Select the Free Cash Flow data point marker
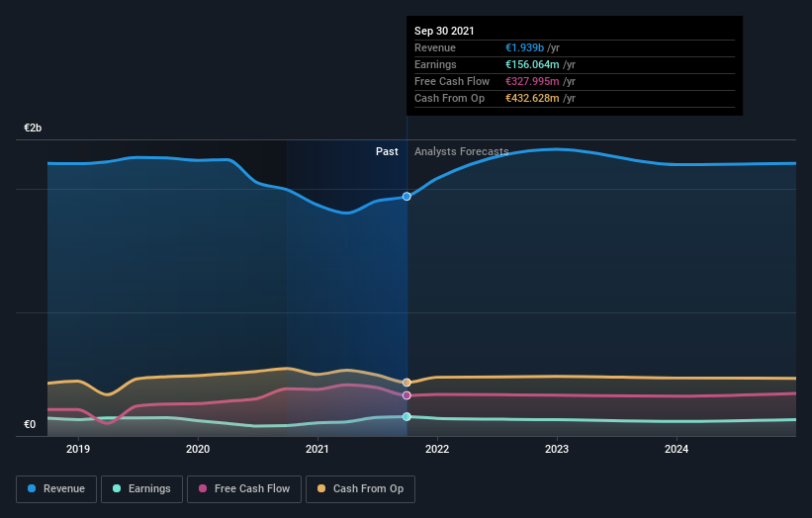The height and width of the screenshot is (518, 812). (406, 395)
